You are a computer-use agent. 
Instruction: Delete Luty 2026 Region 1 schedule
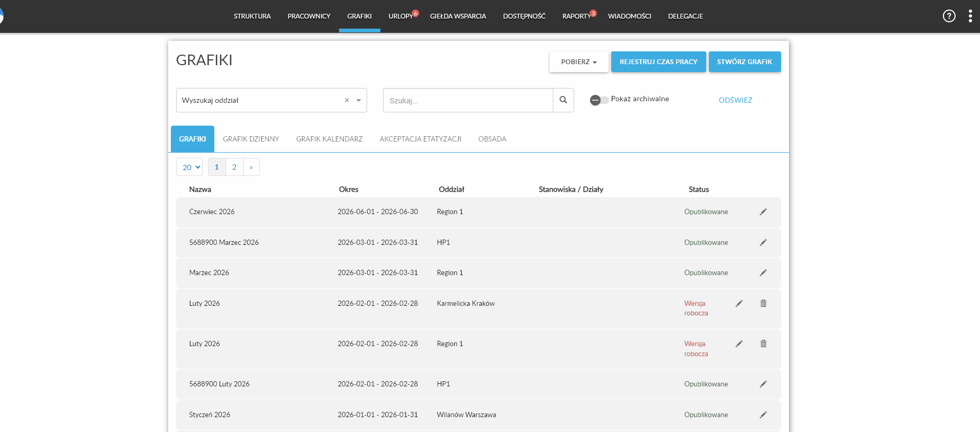[x=763, y=343]
